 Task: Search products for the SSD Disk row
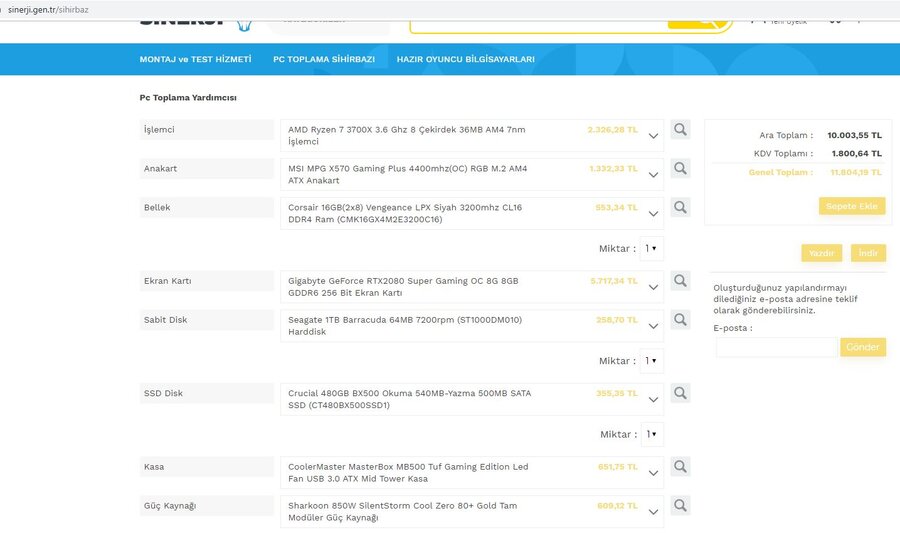click(680, 394)
